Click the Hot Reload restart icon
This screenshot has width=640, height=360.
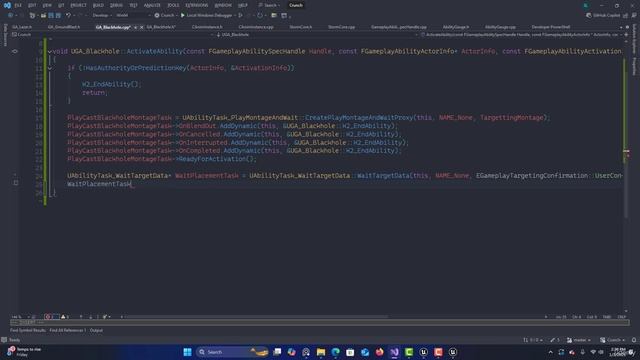coord(260,16)
